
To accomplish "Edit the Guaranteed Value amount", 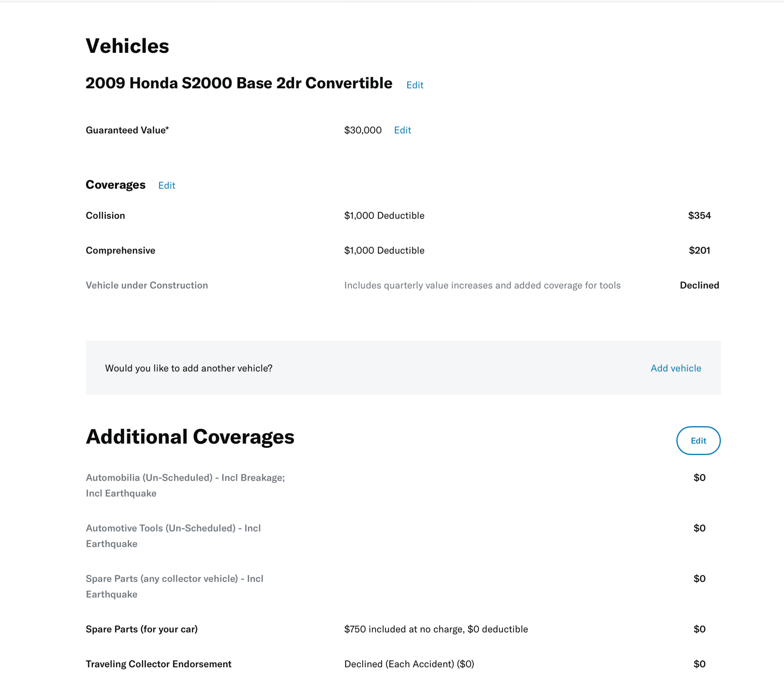I will tap(402, 130).
